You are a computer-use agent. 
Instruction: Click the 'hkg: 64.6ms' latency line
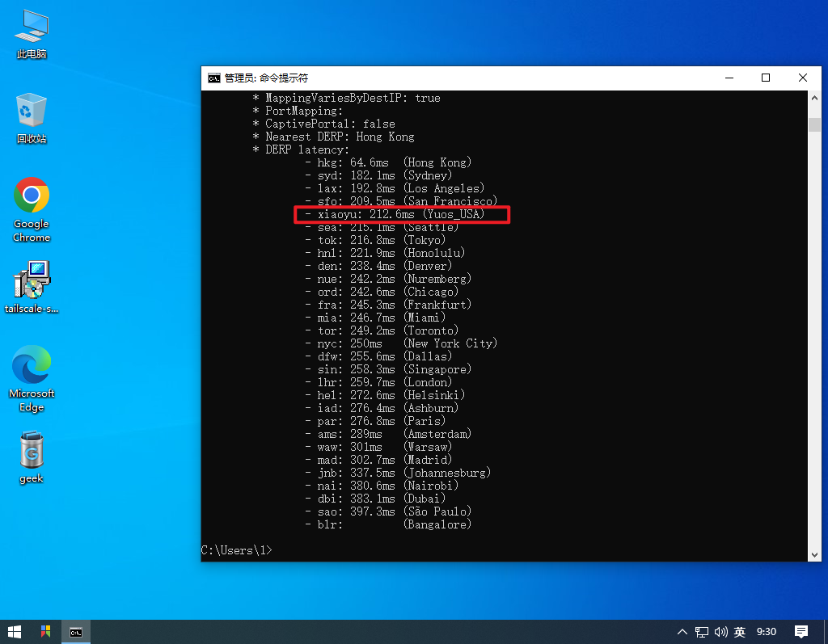coord(388,162)
